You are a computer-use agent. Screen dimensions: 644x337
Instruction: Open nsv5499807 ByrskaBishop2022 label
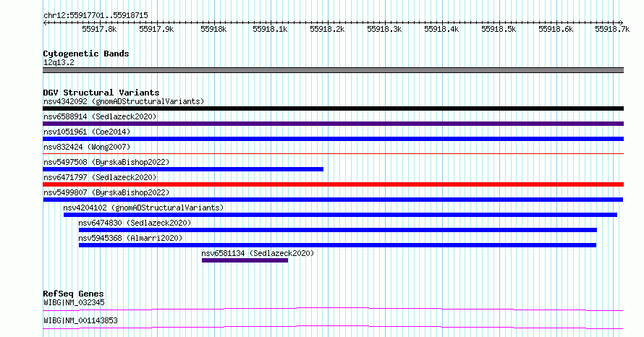(106, 192)
